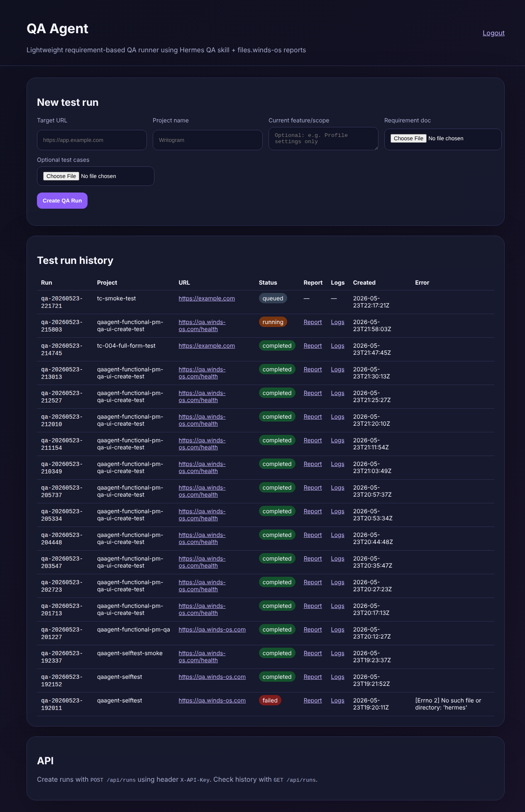Open Logs for the failed run 192011
The width and height of the screenshot is (525, 812).
click(x=337, y=700)
